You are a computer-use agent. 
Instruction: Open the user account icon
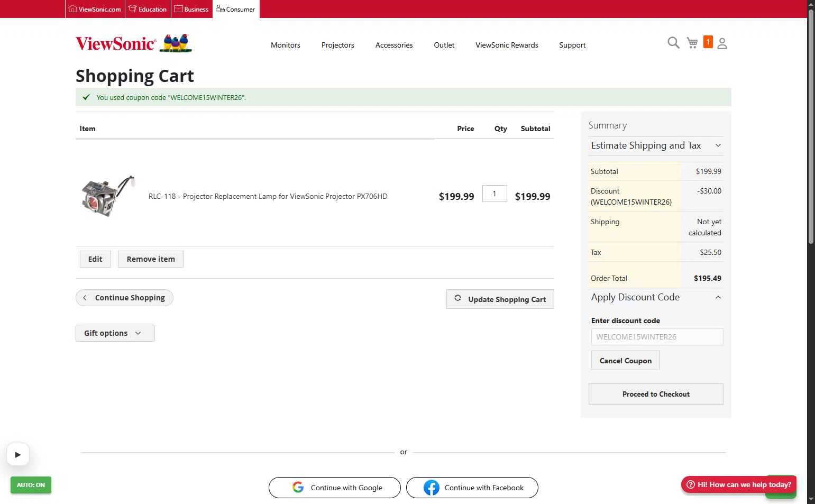pos(722,43)
